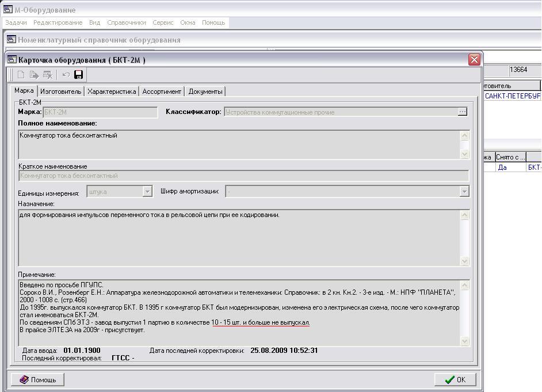Click the Save (floppy disk) toolbar icon
This screenshot has height=392, width=542.
point(79,75)
